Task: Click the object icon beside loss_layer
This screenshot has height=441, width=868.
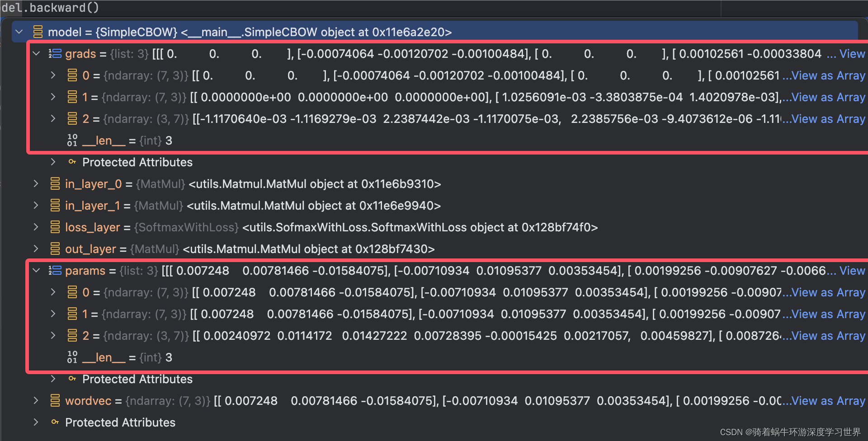Action: coord(55,227)
